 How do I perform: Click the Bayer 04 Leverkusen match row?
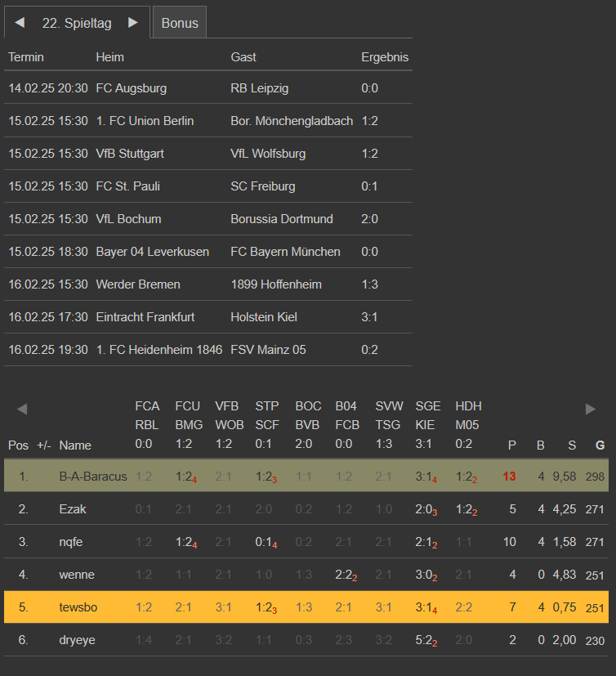click(x=208, y=252)
